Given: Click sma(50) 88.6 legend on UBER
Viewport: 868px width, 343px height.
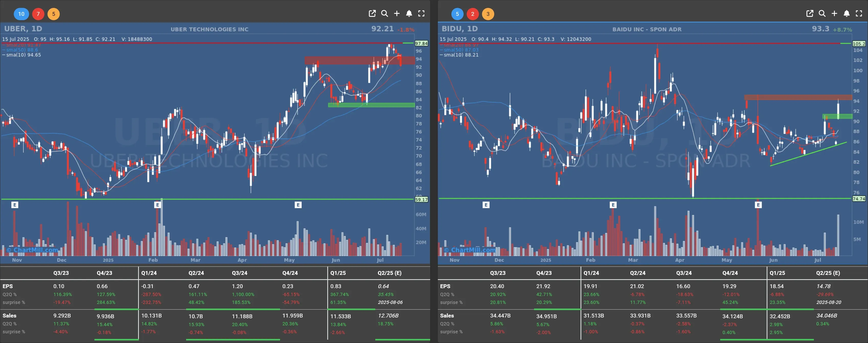Looking at the screenshot, I should tap(21, 50).
